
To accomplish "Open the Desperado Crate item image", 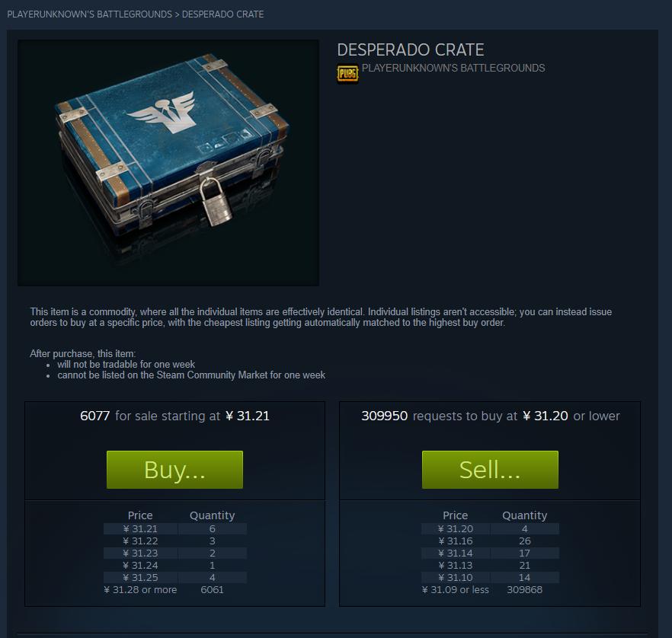I will (x=168, y=163).
